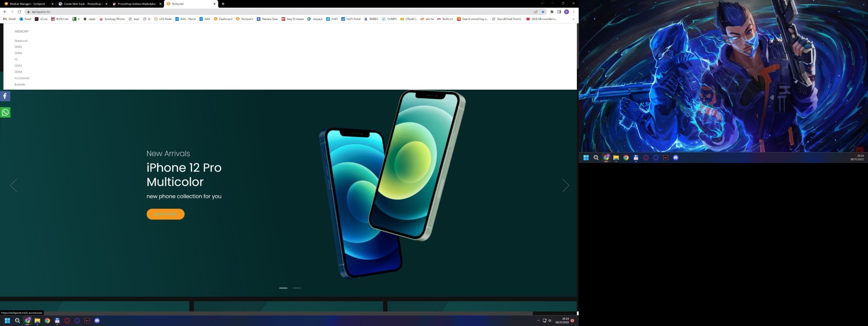Click the orange Shop Now button

tap(165, 214)
